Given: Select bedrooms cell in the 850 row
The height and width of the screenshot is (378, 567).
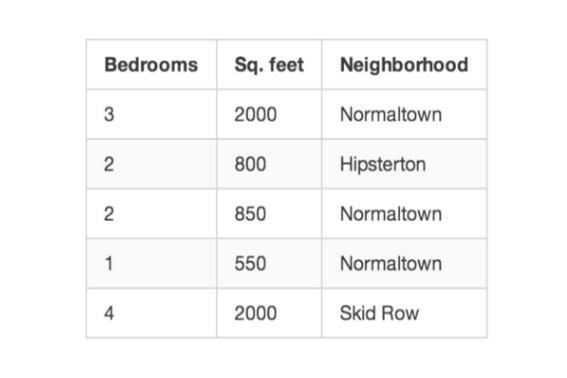Looking at the screenshot, I should coord(151,213).
